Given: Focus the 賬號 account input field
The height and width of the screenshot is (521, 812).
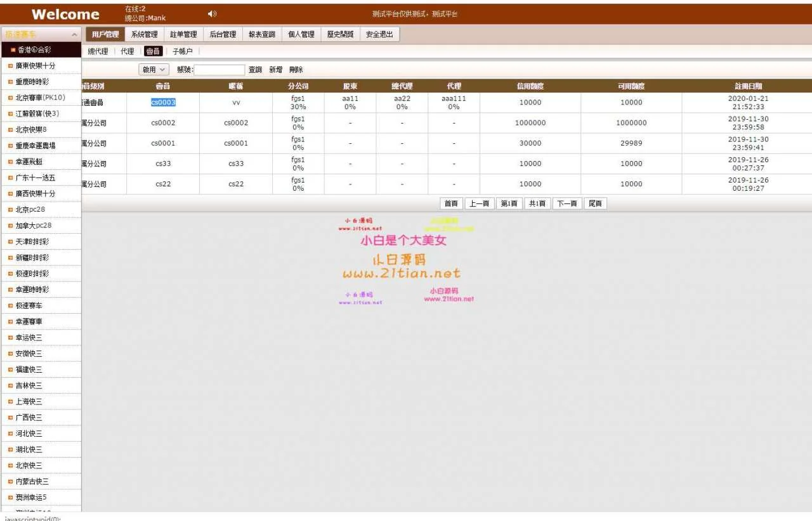Looking at the screenshot, I should pos(219,70).
